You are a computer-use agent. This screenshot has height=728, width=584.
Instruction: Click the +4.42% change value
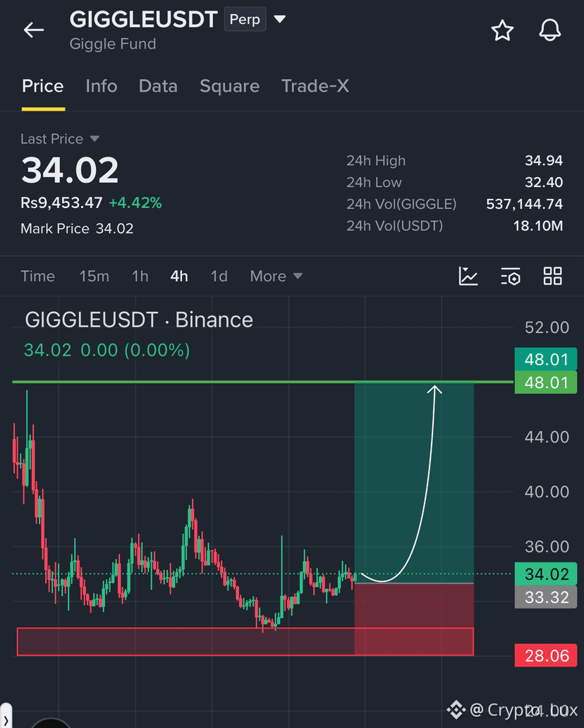pos(135,203)
